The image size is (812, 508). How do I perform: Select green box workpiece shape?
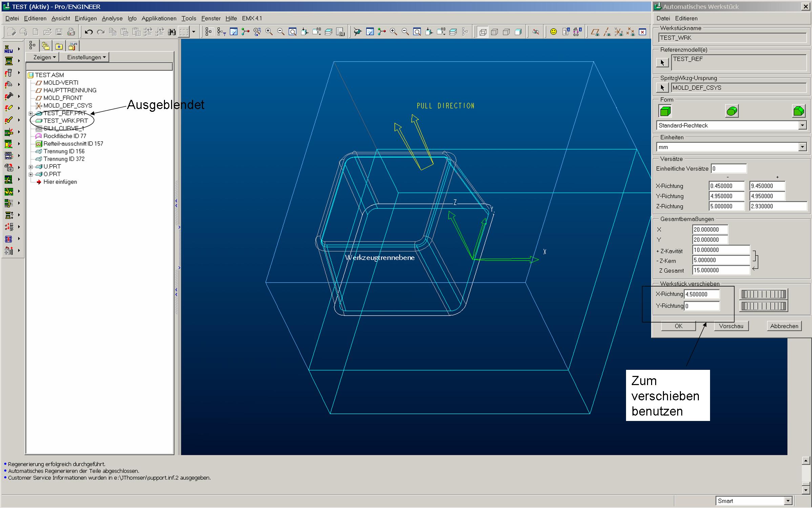[665, 111]
